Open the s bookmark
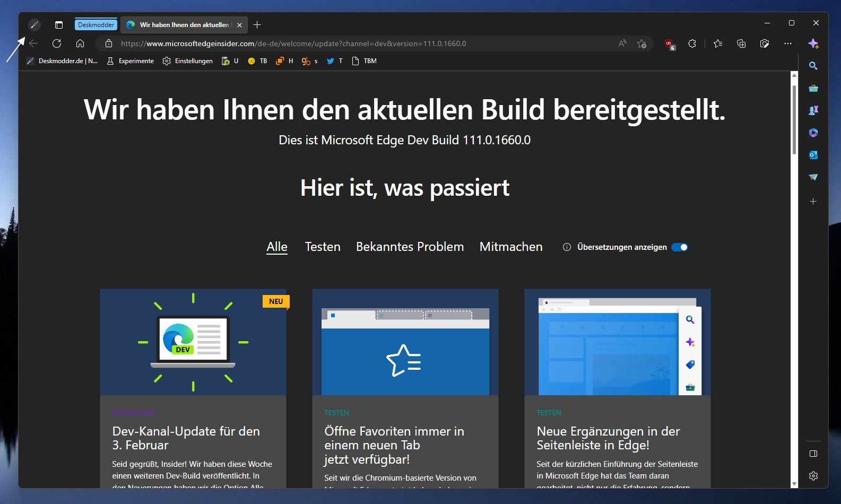 tap(310, 61)
